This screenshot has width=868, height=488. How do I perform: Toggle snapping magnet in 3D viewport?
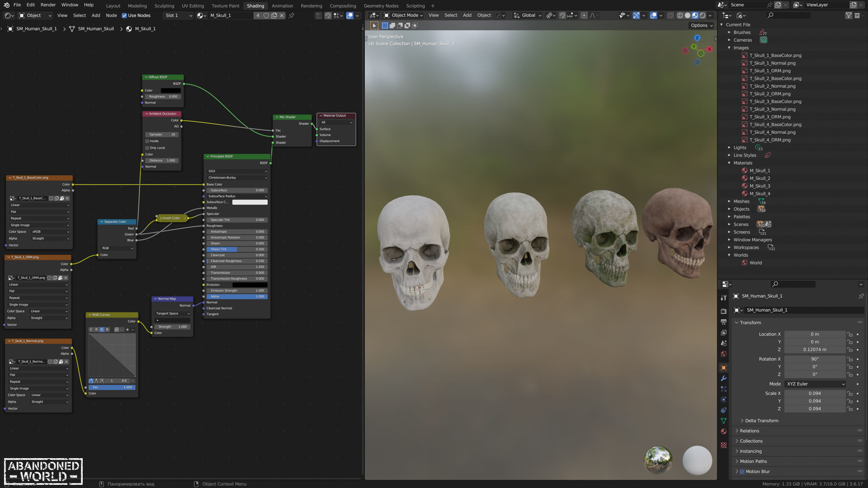(562, 15)
